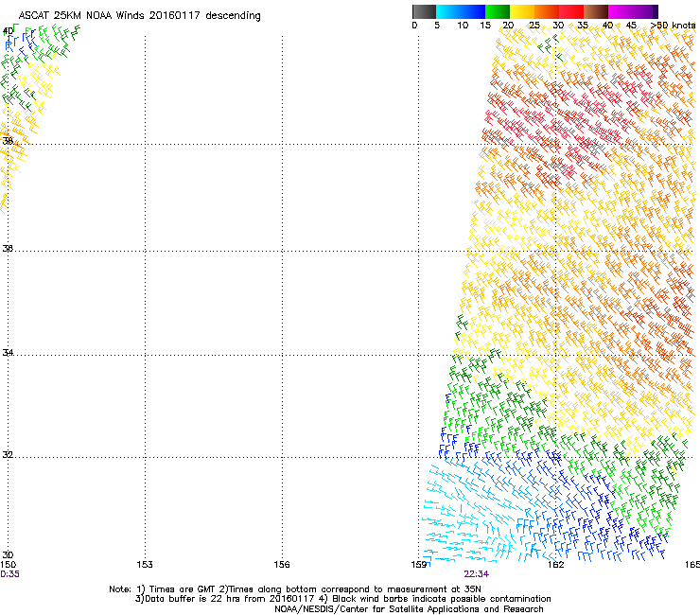Click longitude axis label '150'
The image size is (700, 615).
pyautogui.click(x=8, y=565)
